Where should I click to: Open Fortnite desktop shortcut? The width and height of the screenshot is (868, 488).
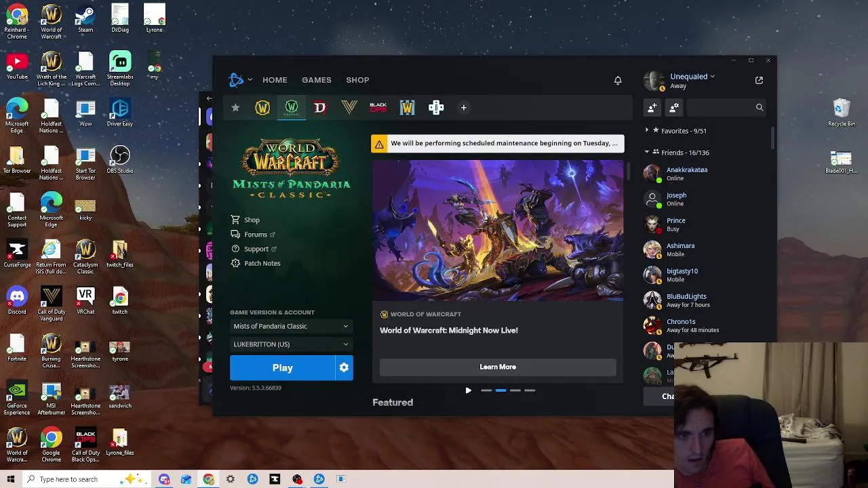(x=17, y=348)
